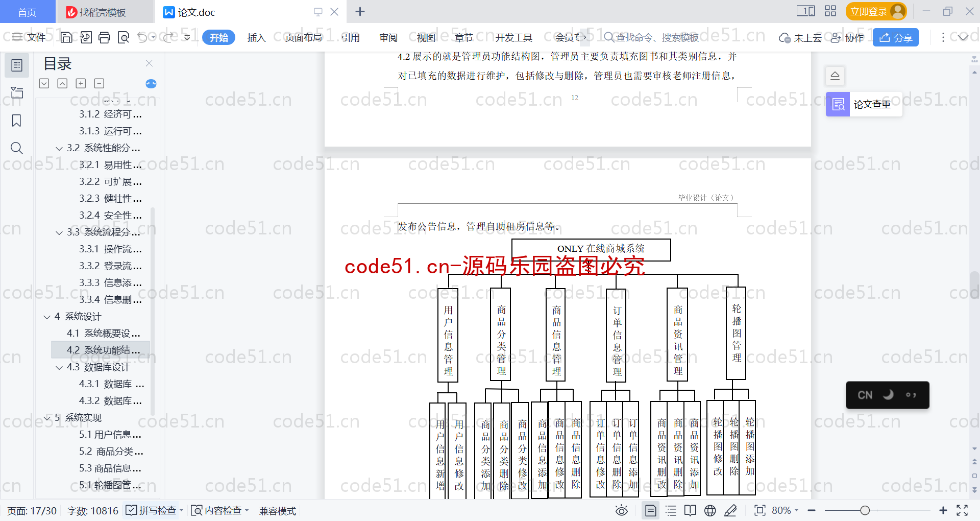This screenshot has height=521, width=980.
Task: Click the 分享 share button
Action: coord(896,37)
